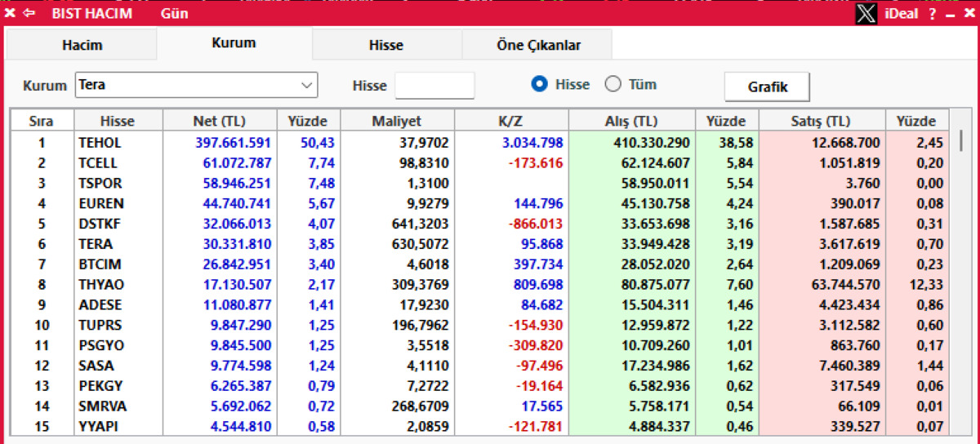Viewport: 980px width, 444px height.
Task: Select the Hisse radio button
Action: click(x=539, y=84)
